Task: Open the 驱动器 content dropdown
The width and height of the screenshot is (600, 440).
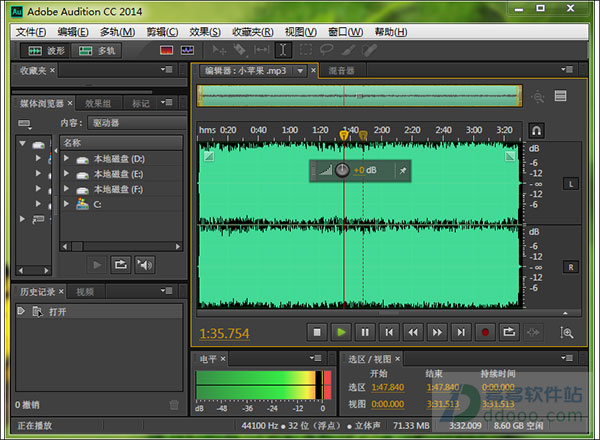Action: [136, 123]
